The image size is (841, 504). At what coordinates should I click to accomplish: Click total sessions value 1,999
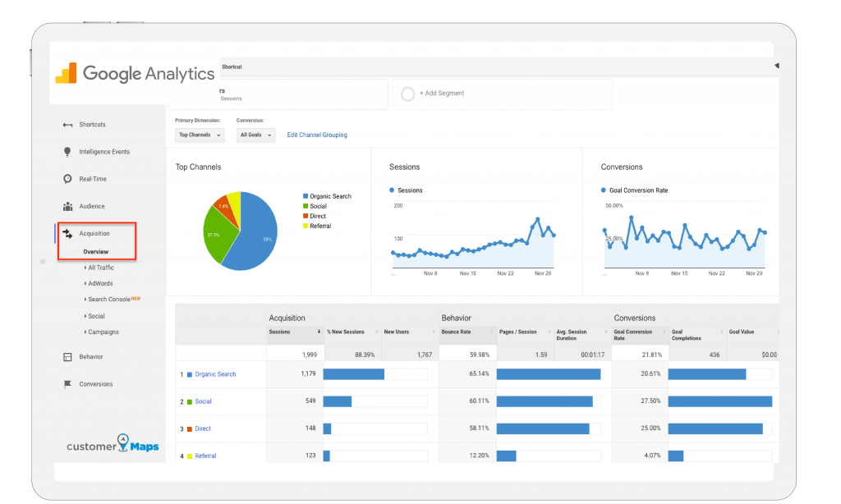click(310, 355)
